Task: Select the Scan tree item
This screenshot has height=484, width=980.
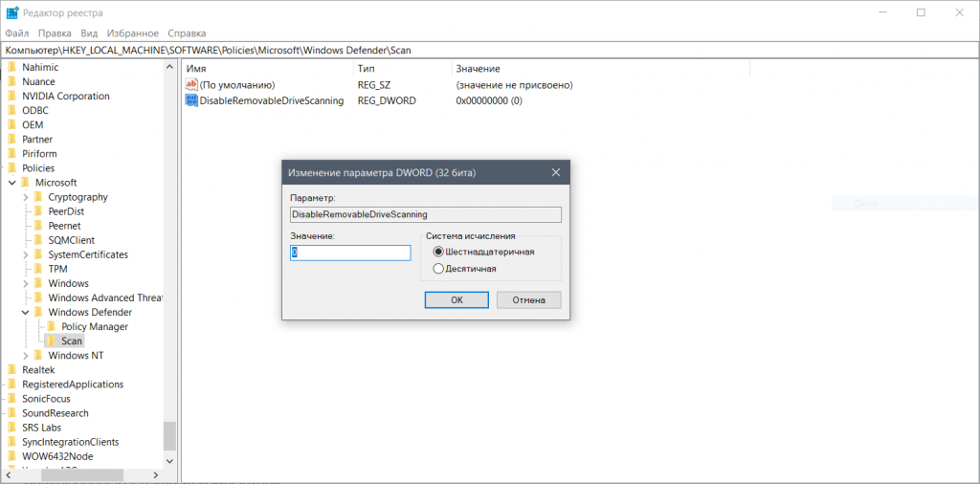Action: coord(72,341)
